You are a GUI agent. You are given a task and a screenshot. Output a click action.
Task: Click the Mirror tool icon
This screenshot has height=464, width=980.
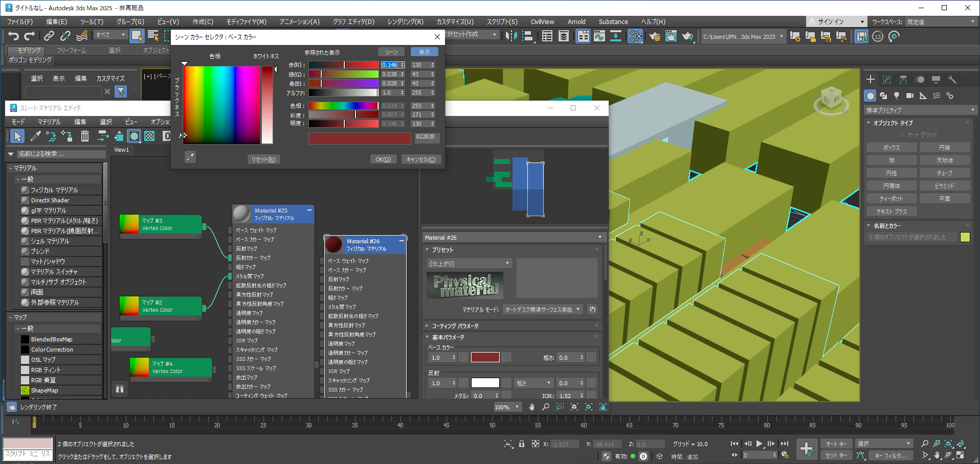click(511, 36)
